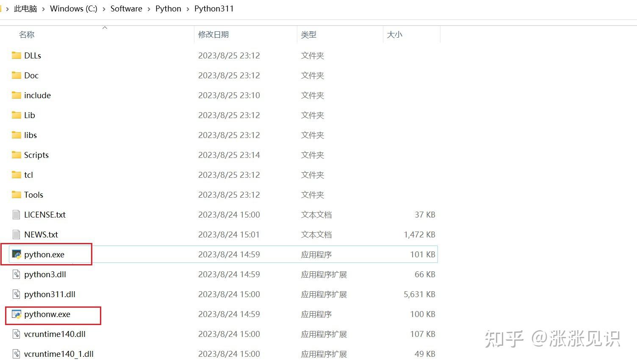The width and height of the screenshot is (637, 364).
Task: Expand chevron after Windows (C:) in breadcrumb
Action: 104,9
